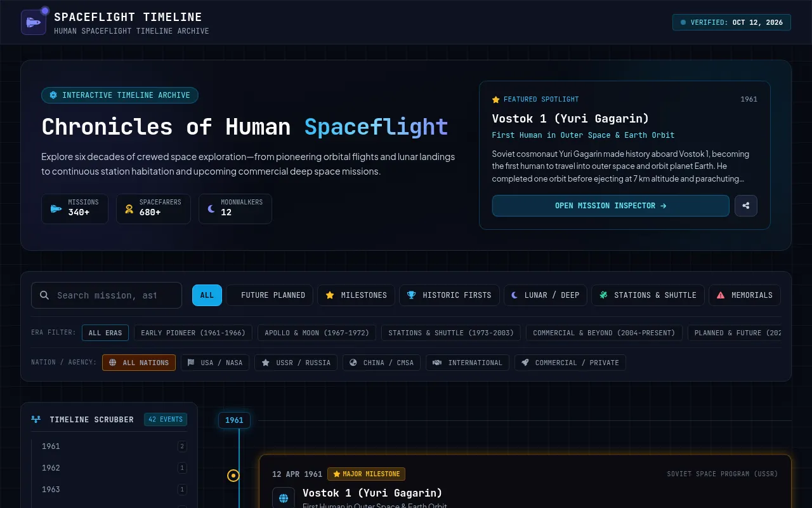Click the search mission input field
Image resolution: width=812 pixels, height=508 pixels.
coord(107,295)
